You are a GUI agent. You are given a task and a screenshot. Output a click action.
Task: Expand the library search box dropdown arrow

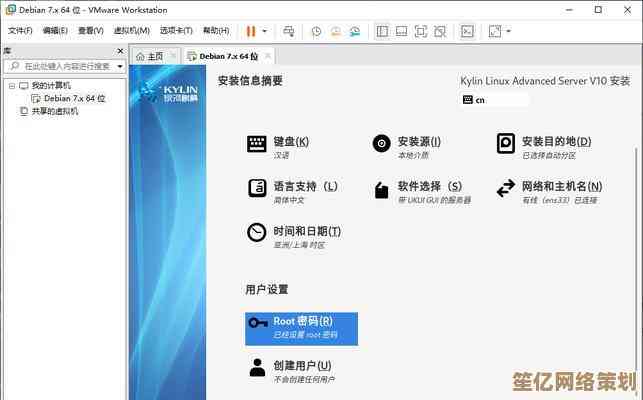(120, 66)
